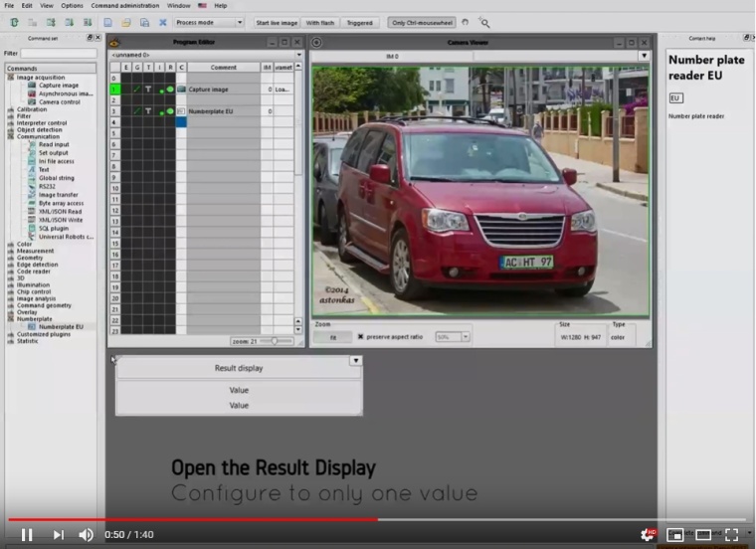Viewport: 756px width, 549px height.
Task: Open the Process mode dropdown
Action: pos(208,22)
